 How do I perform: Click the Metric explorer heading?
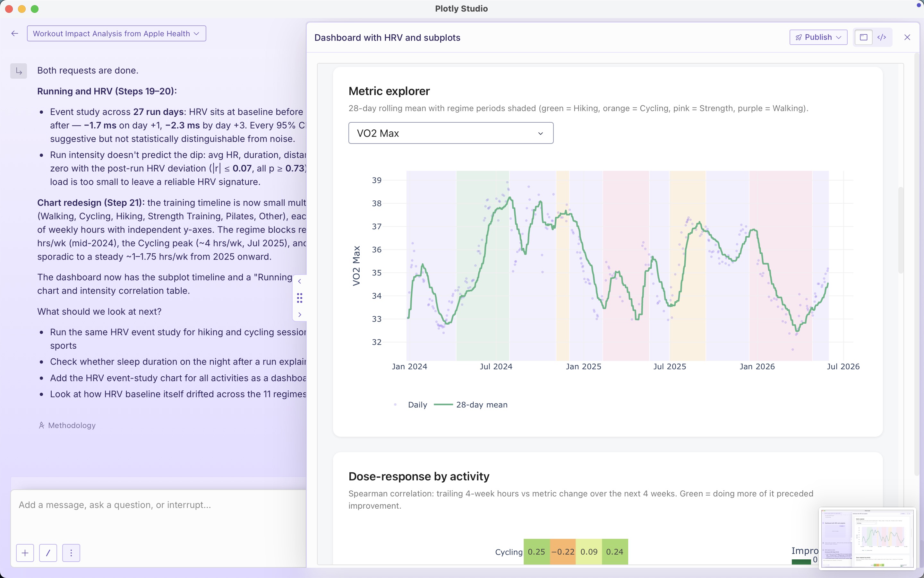coord(389,91)
